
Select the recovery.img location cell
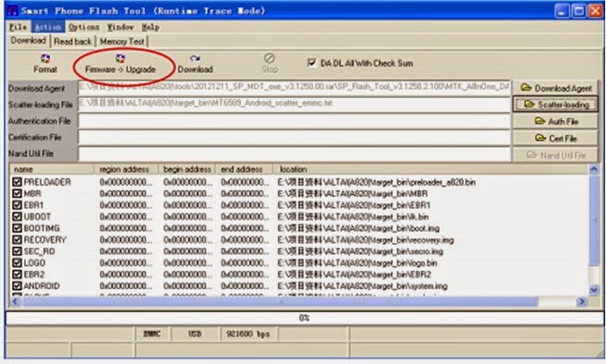click(366, 240)
